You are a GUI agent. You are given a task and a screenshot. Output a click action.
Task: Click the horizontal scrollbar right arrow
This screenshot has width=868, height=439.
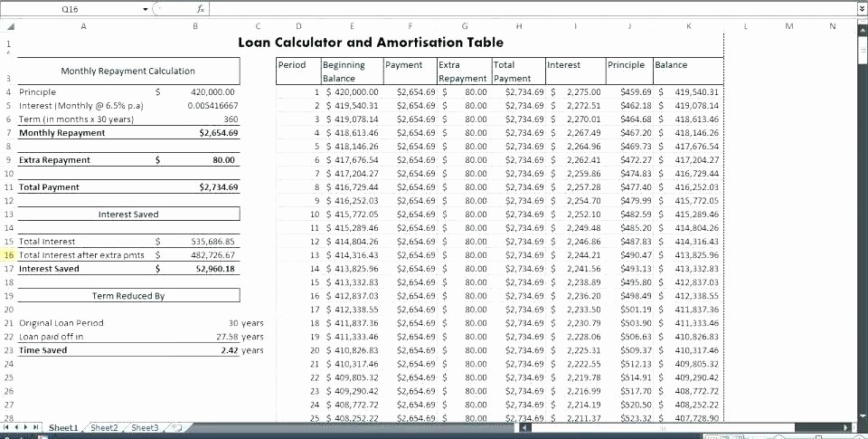click(846, 427)
